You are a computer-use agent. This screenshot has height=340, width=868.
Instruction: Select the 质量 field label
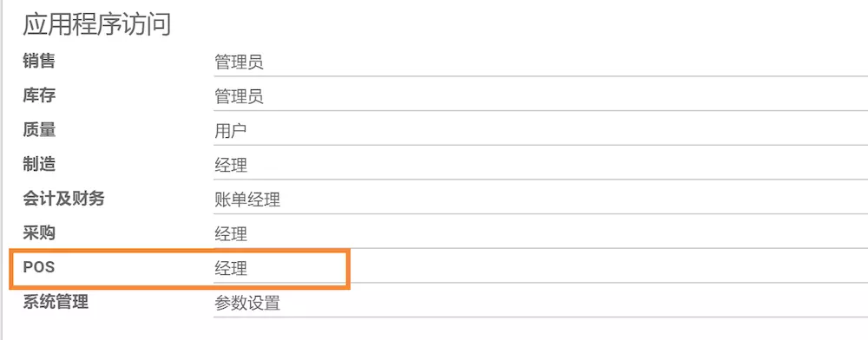click(39, 129)
